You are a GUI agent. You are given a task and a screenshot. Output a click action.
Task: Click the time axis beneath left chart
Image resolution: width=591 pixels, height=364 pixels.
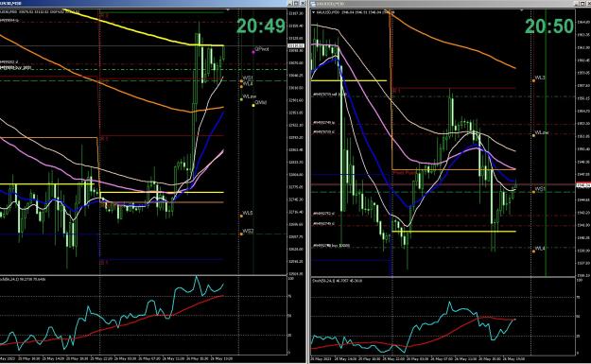[x=143, y=358]
